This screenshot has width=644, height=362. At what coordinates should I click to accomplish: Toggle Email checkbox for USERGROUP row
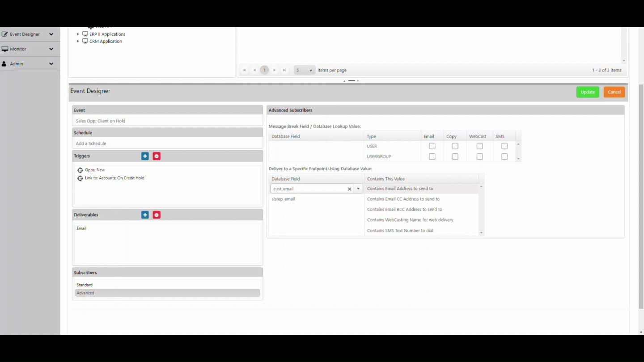tap(432, 156)
